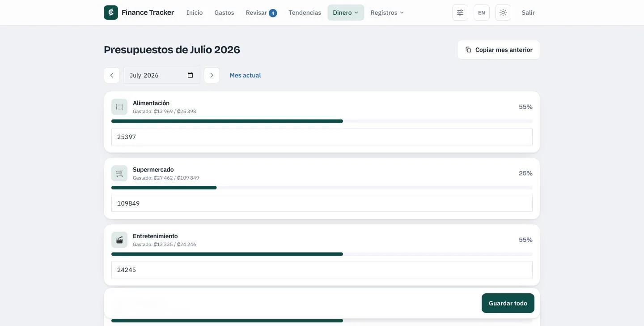
Task: Click the Supermercado budget field 109849
Action: [x=322, y=203]
